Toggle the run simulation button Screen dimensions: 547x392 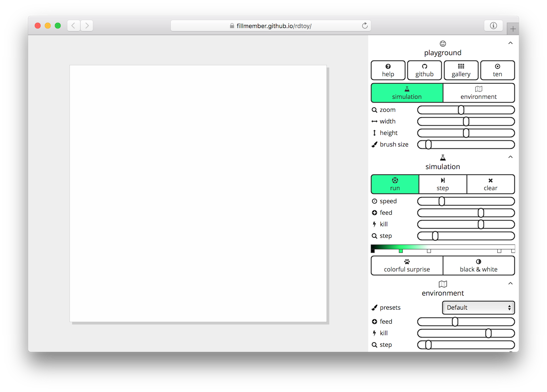tap(395, 184)
